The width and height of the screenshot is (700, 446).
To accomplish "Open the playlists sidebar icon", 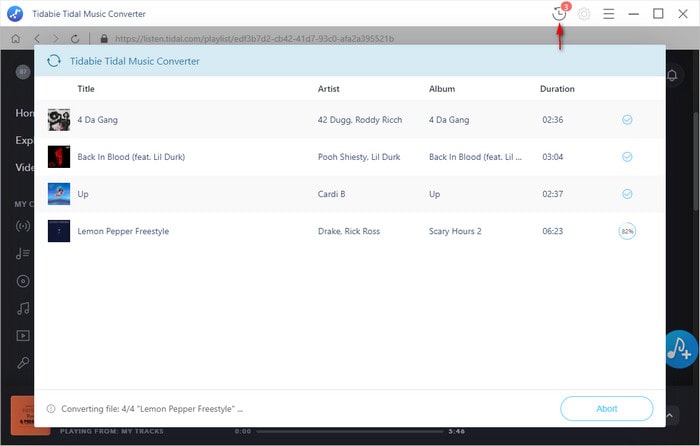I will click(x=23, y=254).
